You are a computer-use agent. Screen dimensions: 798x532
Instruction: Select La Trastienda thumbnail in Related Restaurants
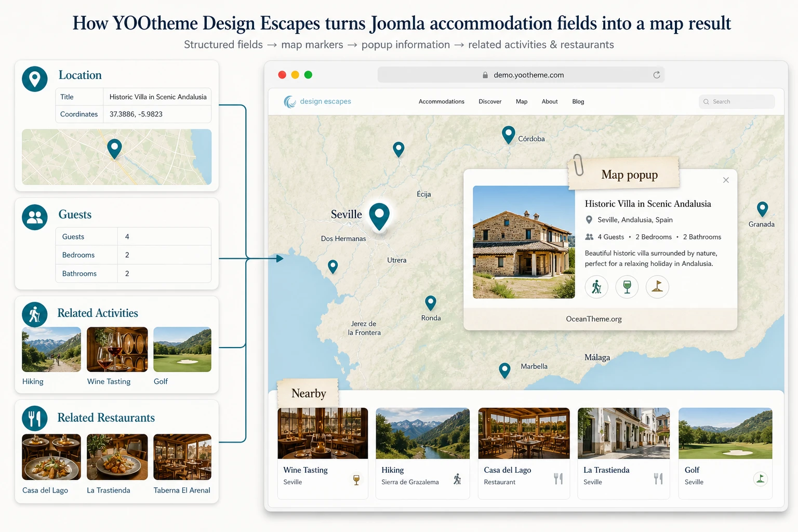(x=117, y=457)
